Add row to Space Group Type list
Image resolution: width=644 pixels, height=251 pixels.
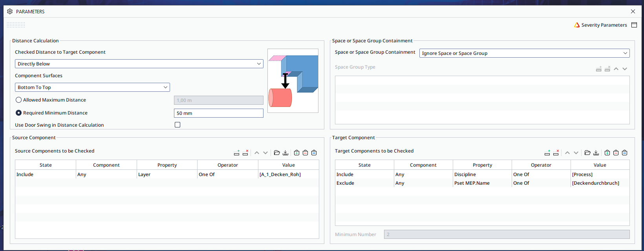[x=599, y=69]
